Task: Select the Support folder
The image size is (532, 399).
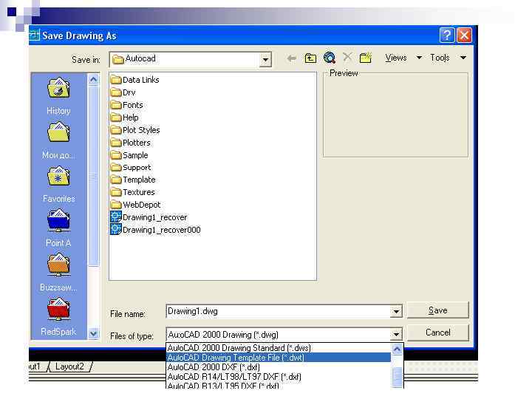Action: click(x=131, y=167)
